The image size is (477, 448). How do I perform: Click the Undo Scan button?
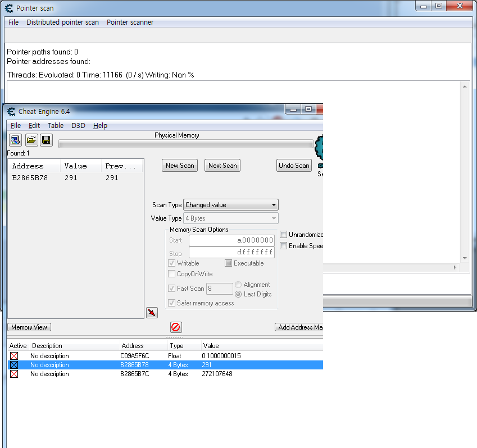(x=294, y=166)
